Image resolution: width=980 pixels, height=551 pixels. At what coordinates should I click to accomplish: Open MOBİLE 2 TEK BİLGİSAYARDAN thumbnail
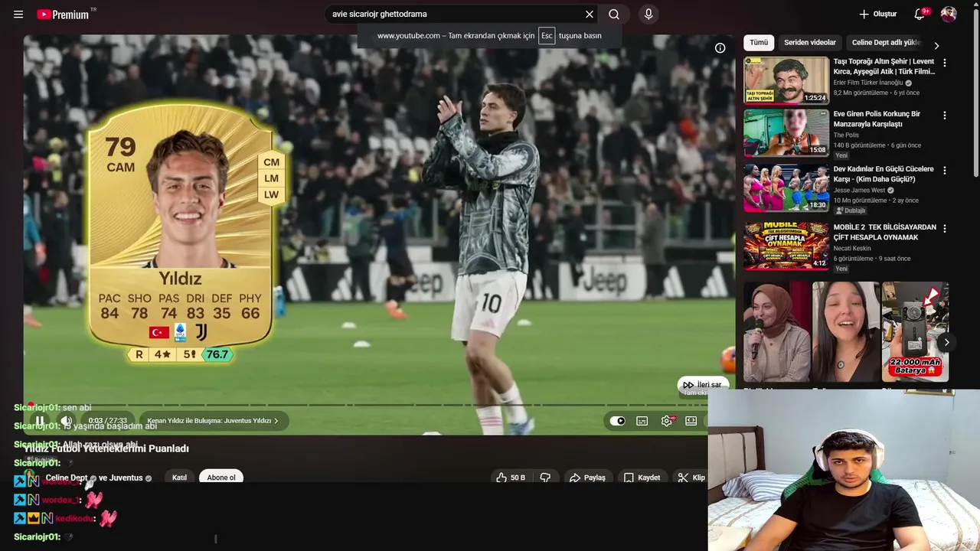point(786,246)
